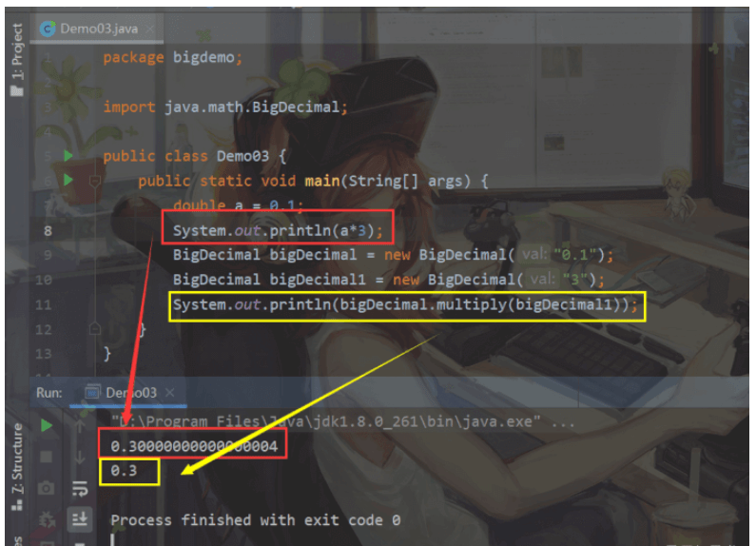Toggle scroll to end in the console
Screen dimensions: 756x546
tap(80, 519)
